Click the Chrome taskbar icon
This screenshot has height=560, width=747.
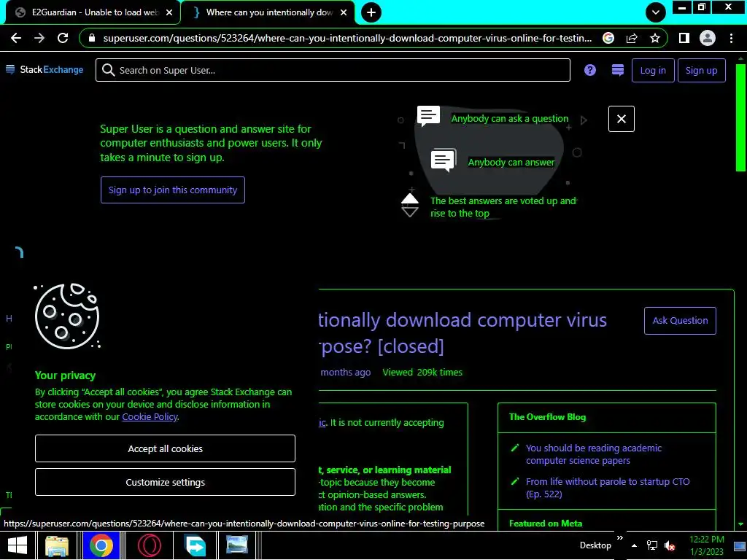pos(101,545)
